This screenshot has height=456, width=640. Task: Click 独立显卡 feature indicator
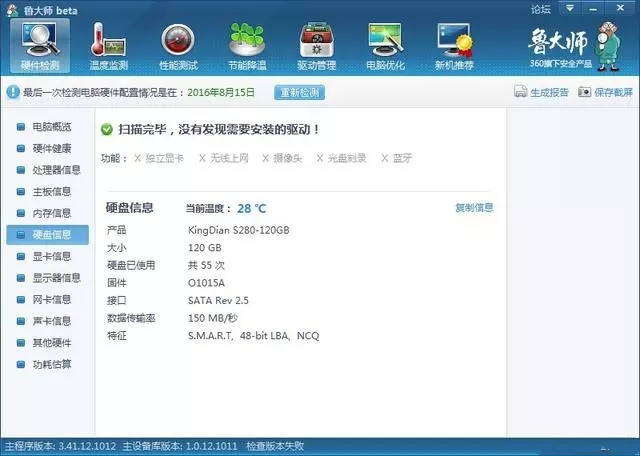(x=159, y=158)
